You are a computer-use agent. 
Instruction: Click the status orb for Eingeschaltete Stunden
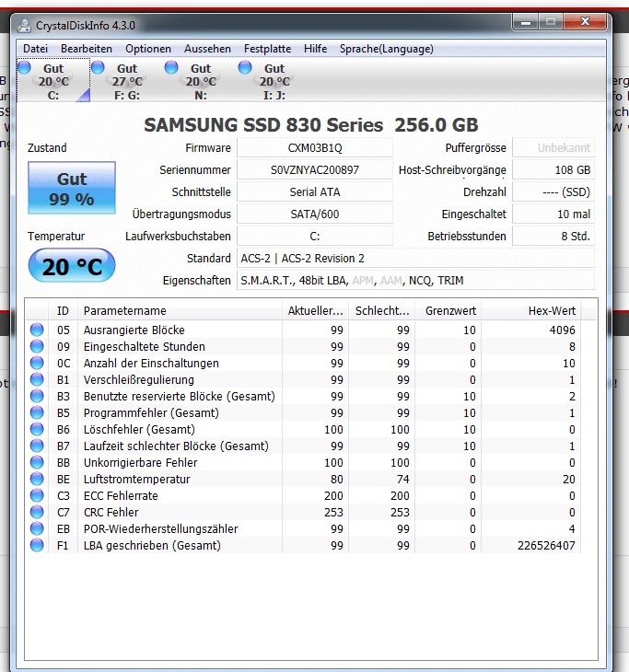[37, 346]
